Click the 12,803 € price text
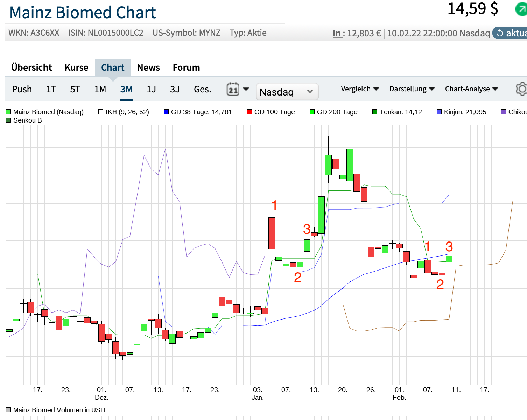The image size is (527, 420). point(364,33)
